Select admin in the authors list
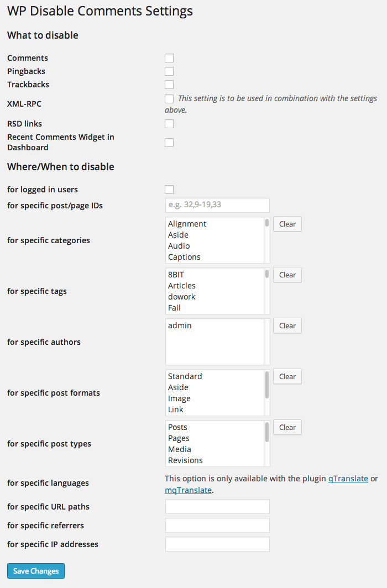Viewport: 387px width, 588px height. [180, 326]
